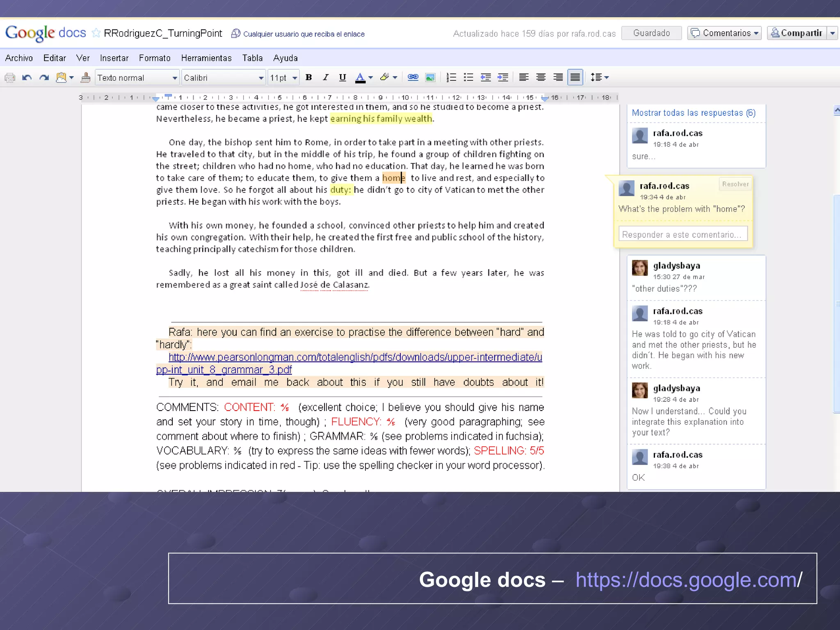Click the "SPELLING: 5/5" red text
The height and width of the screenshot is (630, 840).
pos(509,450)
